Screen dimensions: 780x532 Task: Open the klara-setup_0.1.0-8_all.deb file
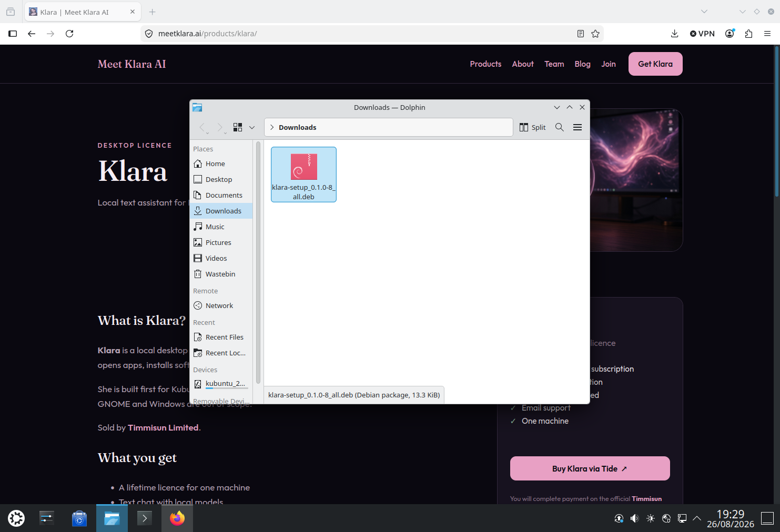[x=303, y=174]
